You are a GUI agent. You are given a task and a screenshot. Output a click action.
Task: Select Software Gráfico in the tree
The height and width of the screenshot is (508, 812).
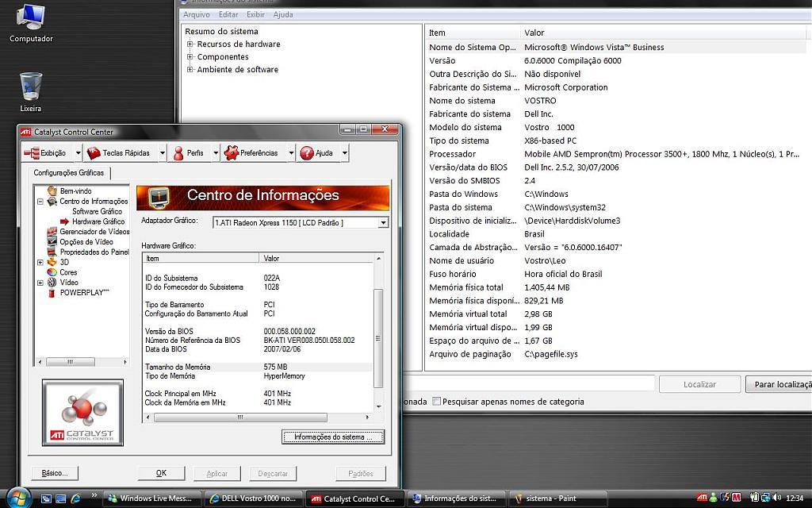pyautogui.click(x=97, y=211)
